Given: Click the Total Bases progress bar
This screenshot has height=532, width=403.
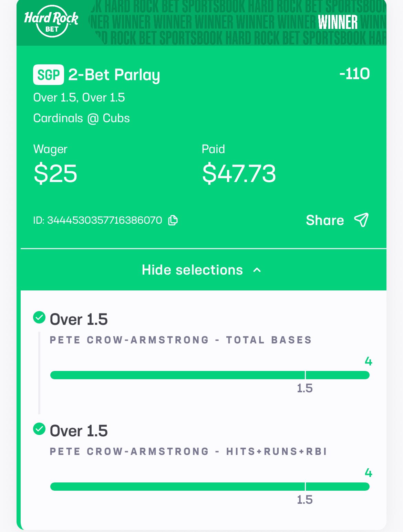Looking at the screenshot, I should tap(209, 375).
